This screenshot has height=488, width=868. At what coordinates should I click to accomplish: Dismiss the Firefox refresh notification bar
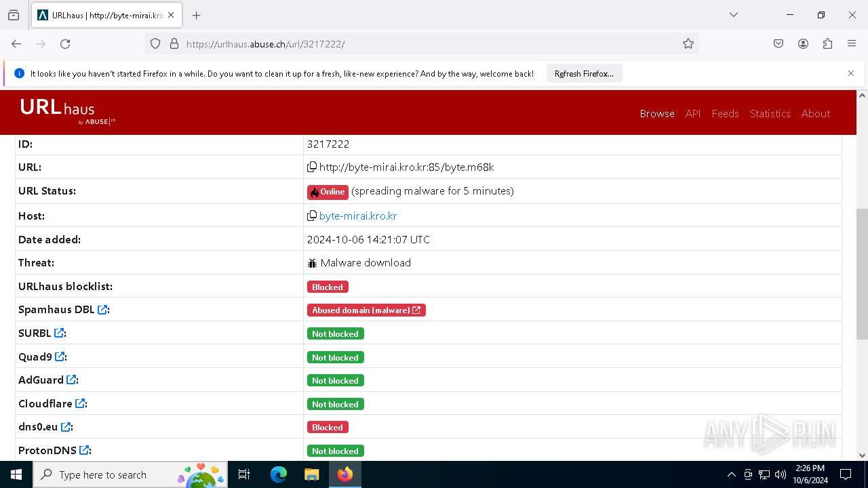coord(851,73)
